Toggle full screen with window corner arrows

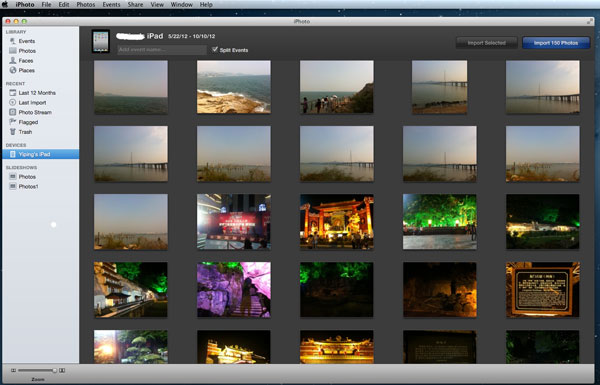(590, 21)
